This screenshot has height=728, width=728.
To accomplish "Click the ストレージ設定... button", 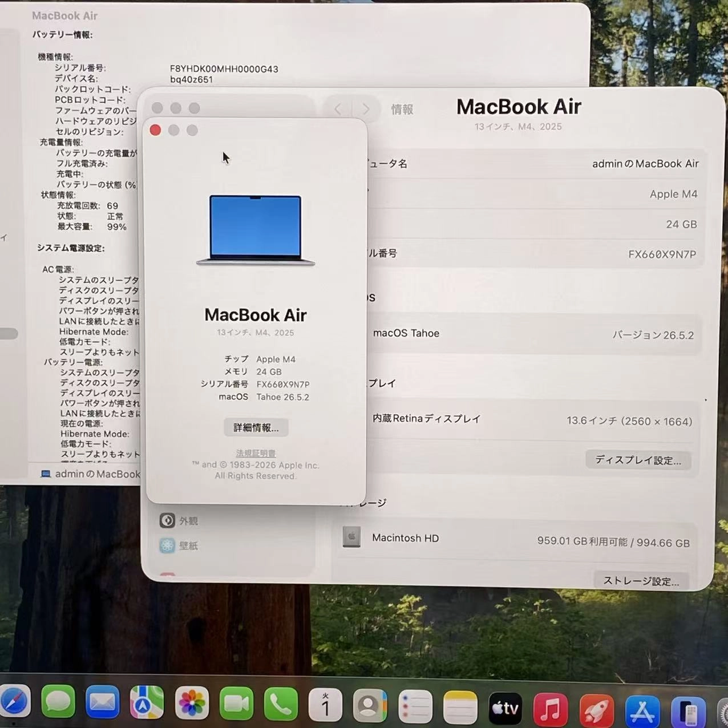I will tap(641, 581).
